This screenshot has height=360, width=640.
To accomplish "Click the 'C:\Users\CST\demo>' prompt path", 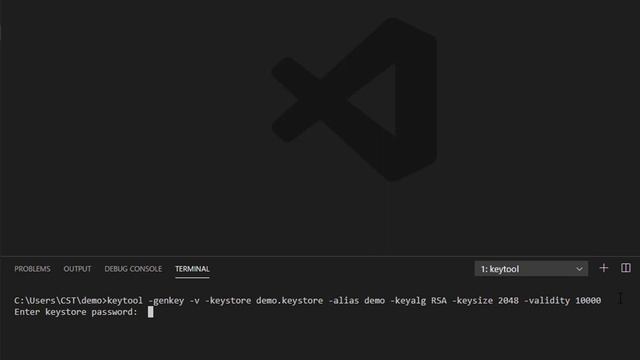I will [x=60, y=301].
